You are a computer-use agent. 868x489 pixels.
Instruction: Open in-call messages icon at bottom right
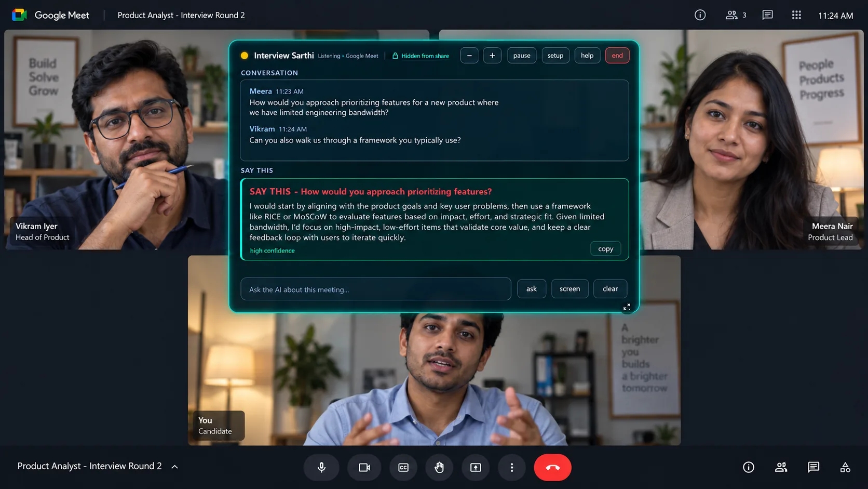tap(813, 467)
